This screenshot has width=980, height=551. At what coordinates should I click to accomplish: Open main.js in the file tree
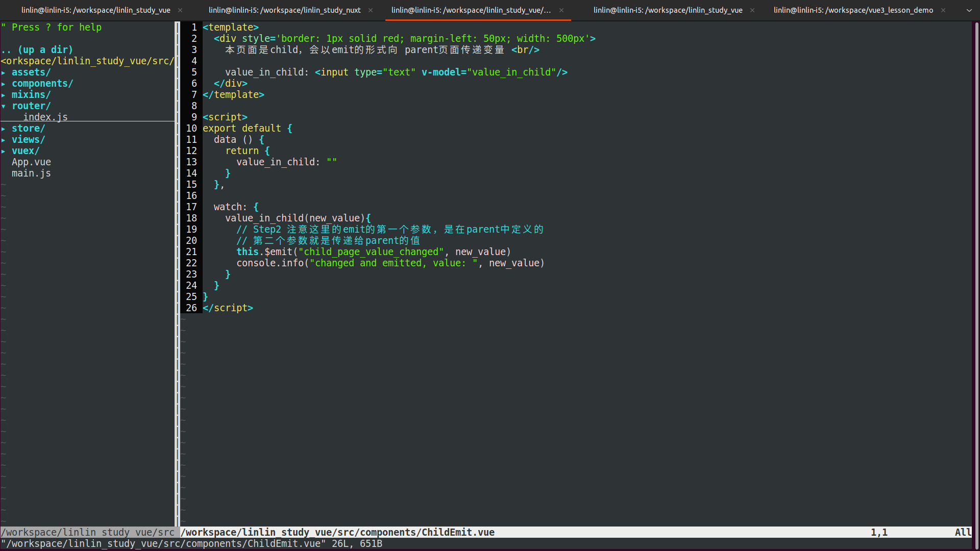[31, 173]
